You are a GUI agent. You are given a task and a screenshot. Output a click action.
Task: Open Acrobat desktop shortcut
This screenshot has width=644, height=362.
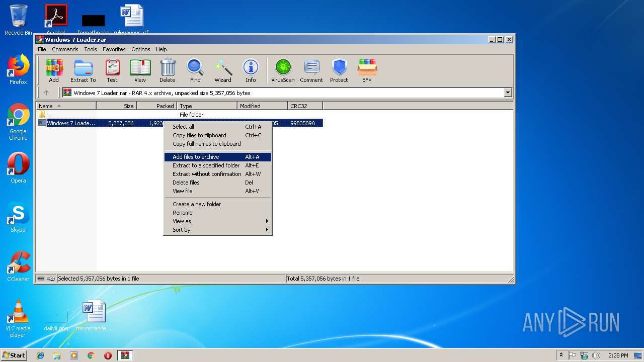pos(56,19)
